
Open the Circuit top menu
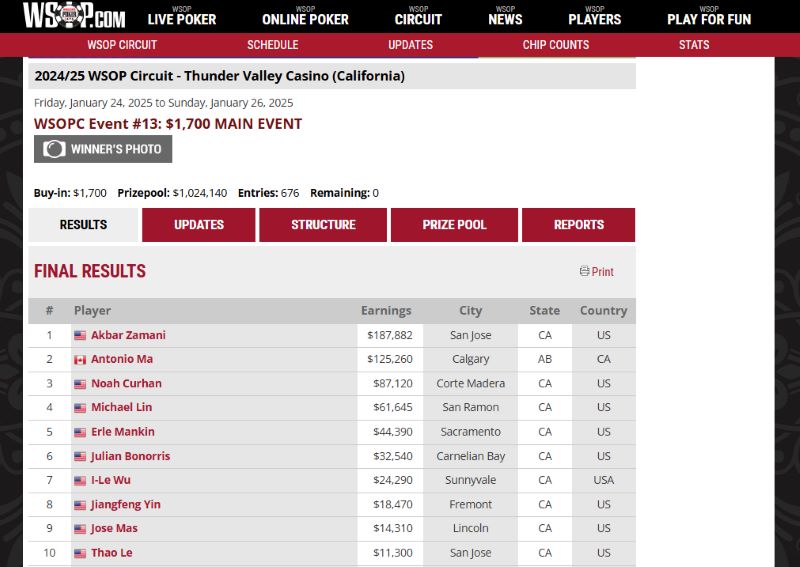point(418,16)
